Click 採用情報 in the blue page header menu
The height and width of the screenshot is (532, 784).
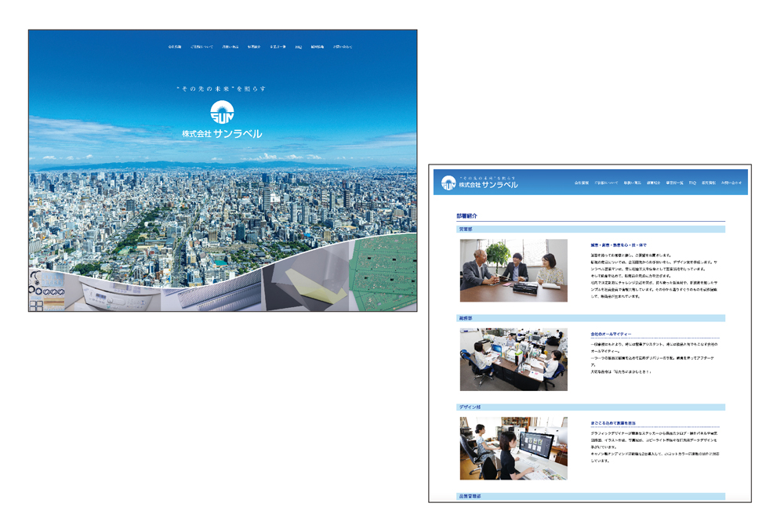pos(709,183)
